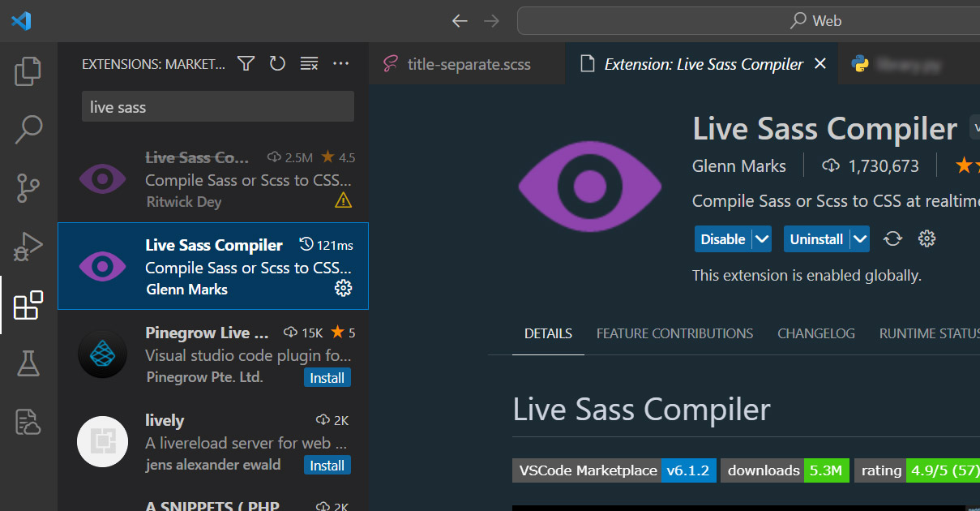
Task: Open the Testing flask icon
Action: [28, 363]
